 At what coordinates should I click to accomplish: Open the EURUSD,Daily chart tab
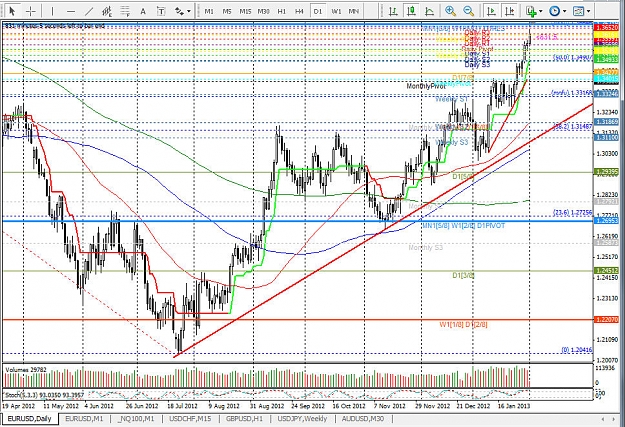[x=29, y=419]
